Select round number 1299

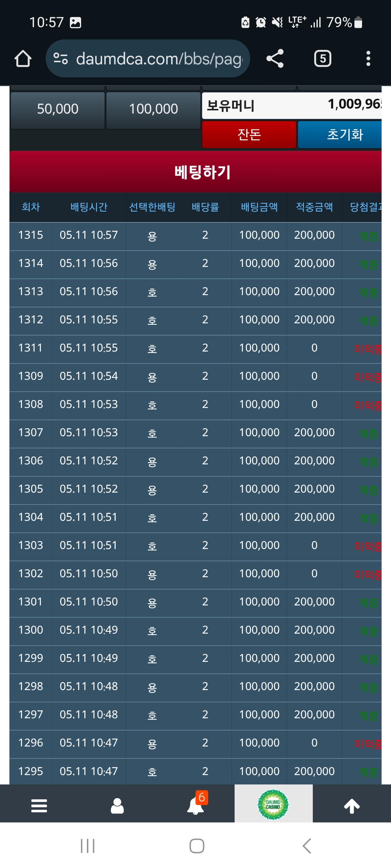tap(31, 658)
